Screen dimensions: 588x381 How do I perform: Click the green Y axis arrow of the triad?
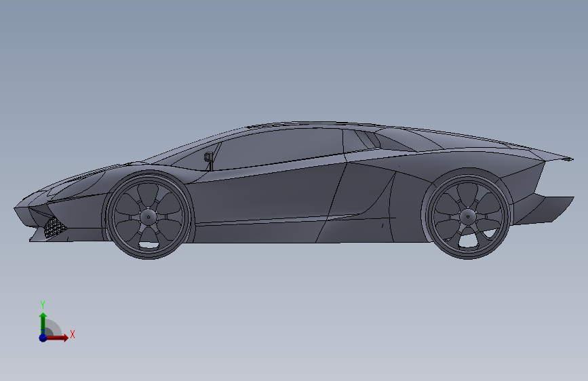[x=43, y=323]
